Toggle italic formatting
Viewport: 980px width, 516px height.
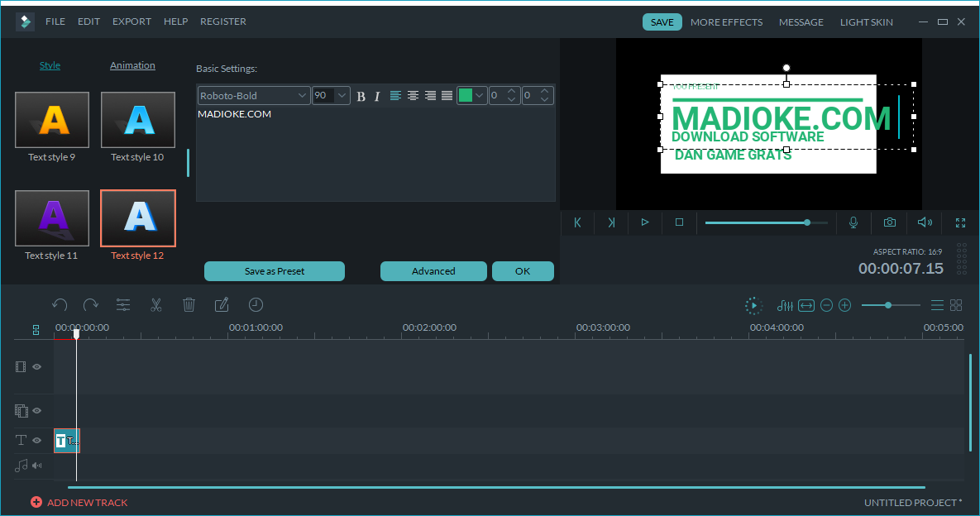tap(377, 96)
